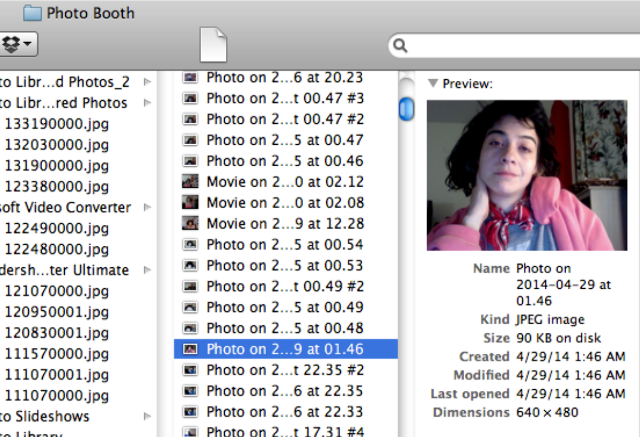The width and height of the screenshot is (640, 437).
Task: Select file 123380000.jpg
Action: (x=56, y=186)
